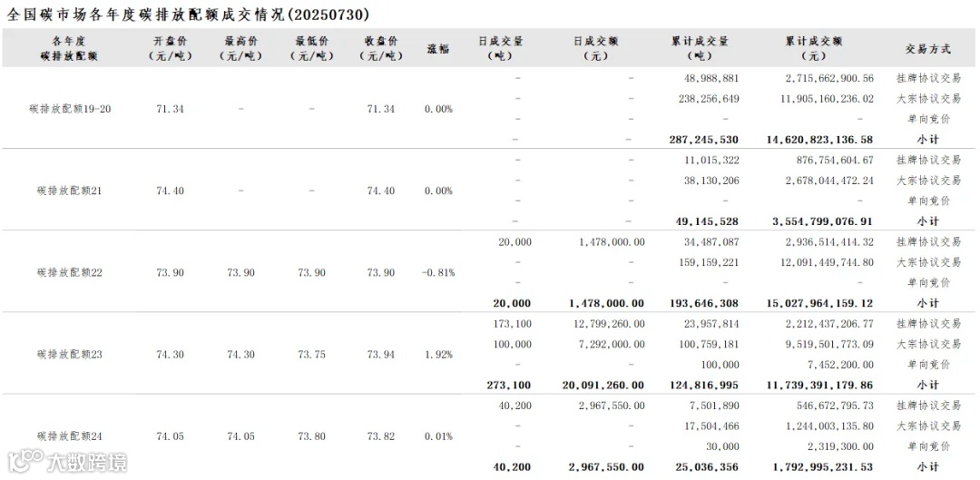This screenshot has width=980, height=480.
Task: Select the 碳排放配额24 row label
Action: [x=69, y=436]
